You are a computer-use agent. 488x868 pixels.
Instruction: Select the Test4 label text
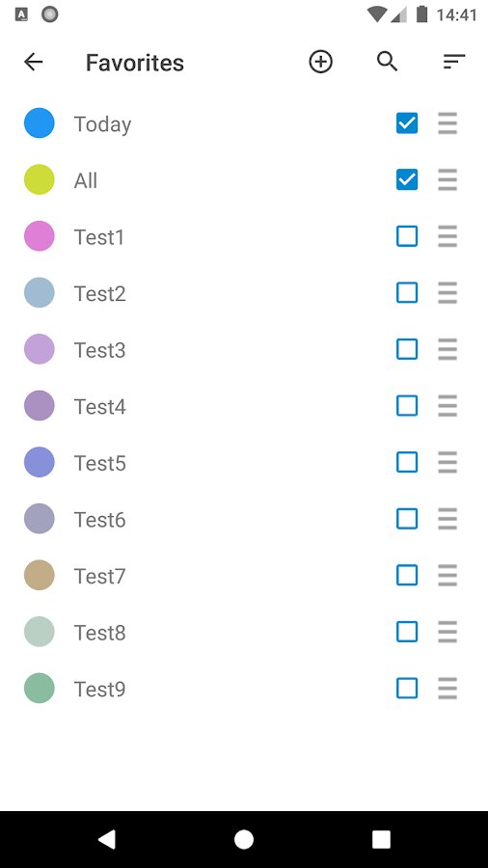click(100, 406)
